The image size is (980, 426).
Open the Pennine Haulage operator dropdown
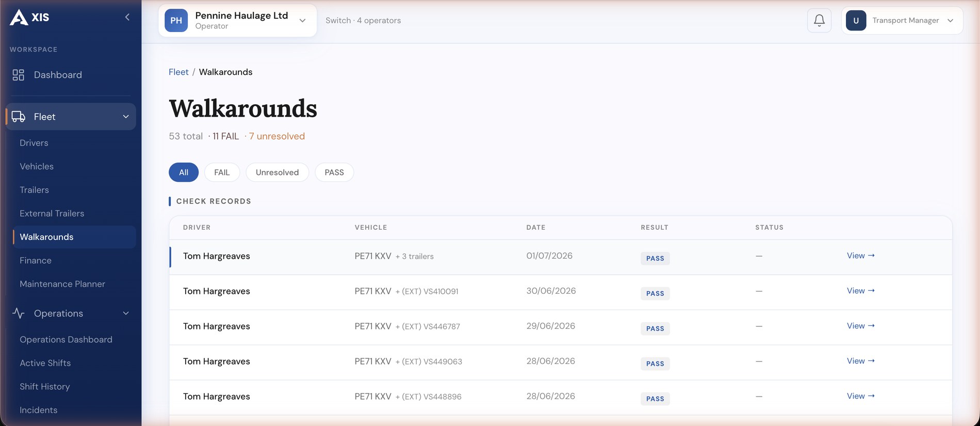point(237,21)
